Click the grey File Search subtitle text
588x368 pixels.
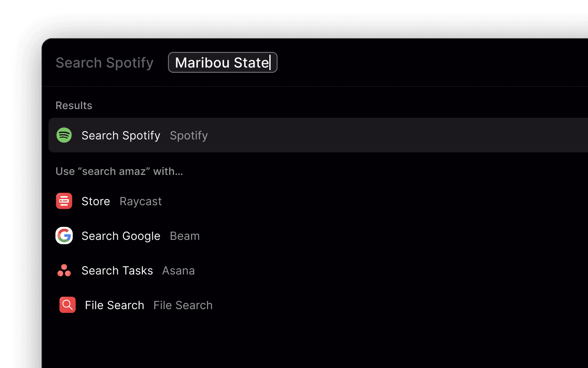click(x=183, y=305)
